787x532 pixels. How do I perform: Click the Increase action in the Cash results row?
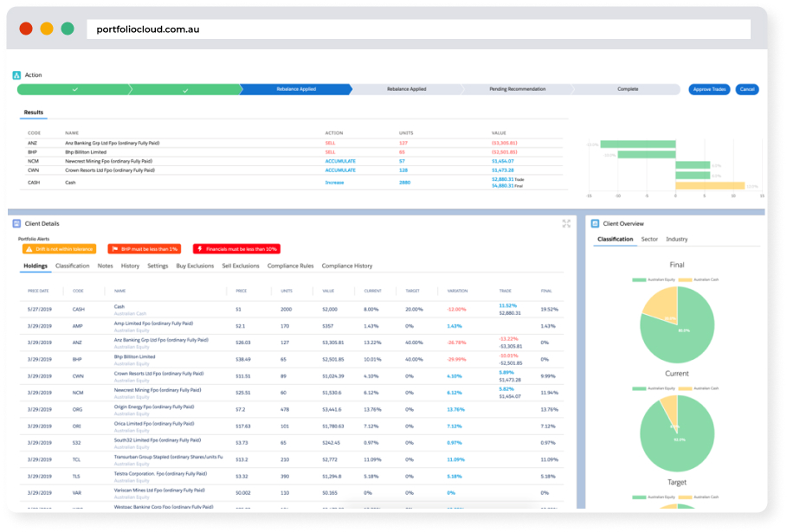[x=334, y=183]
